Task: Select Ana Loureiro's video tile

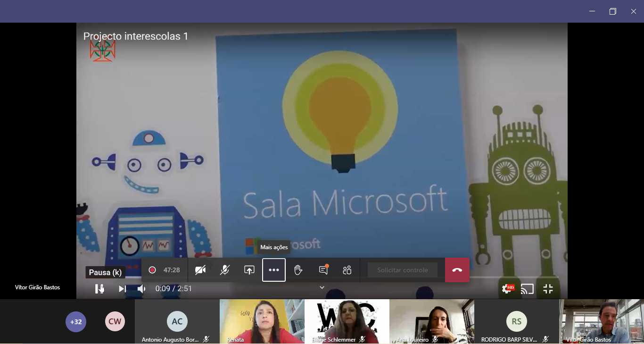Action: tap(432, 321)
